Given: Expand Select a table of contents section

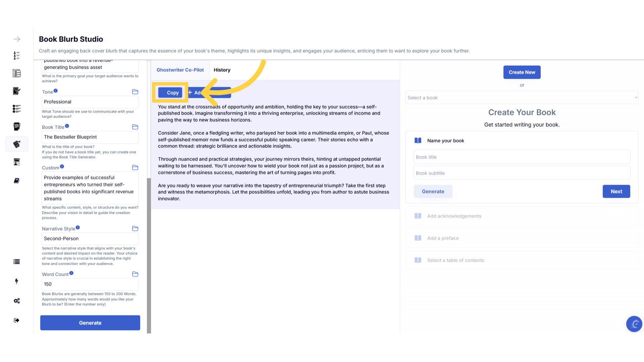Looking at the screenshot, I should (455, 260).
